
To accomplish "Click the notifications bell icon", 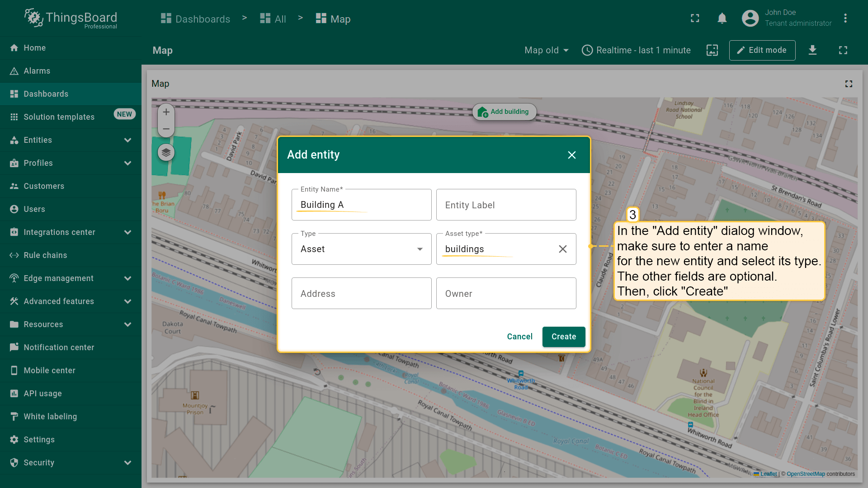I will (x=722, y=19).
